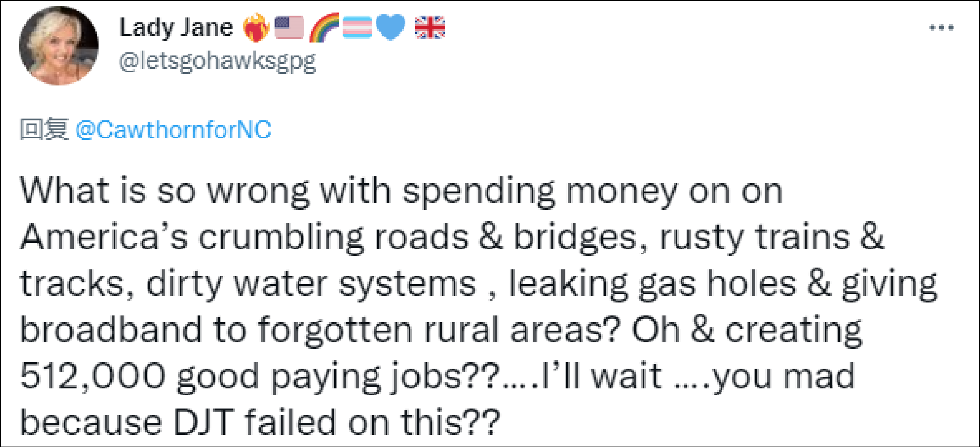
Task: Click the opening words "What is so wrong"
Action: 163,192
